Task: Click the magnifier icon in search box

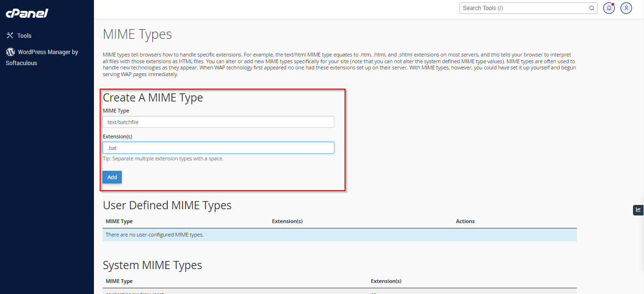Action: (x=592, y=8)
